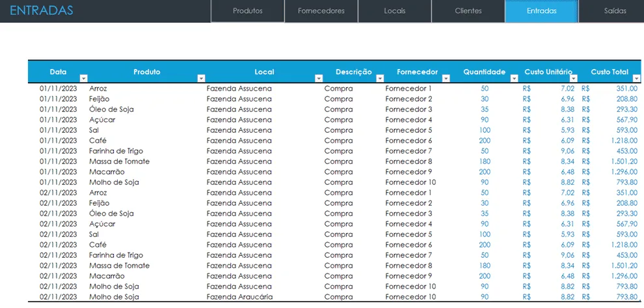Expand the Custo Total filter arrow
This screenshot has width=644, height=308.
click(637, 79)
